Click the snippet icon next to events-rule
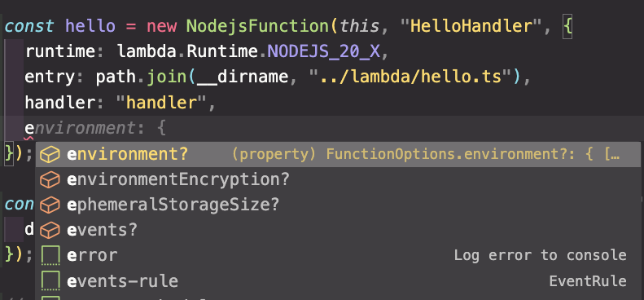The image size is (644, 300). [50, 281]
